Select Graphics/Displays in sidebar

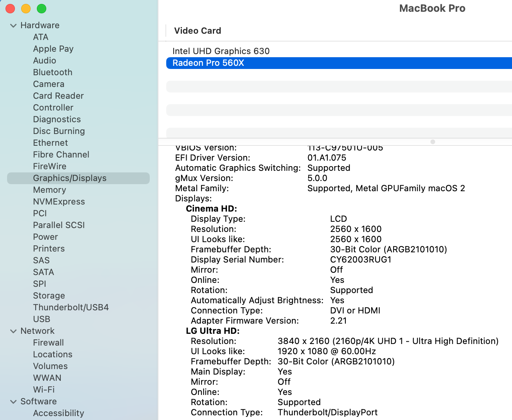78,178
